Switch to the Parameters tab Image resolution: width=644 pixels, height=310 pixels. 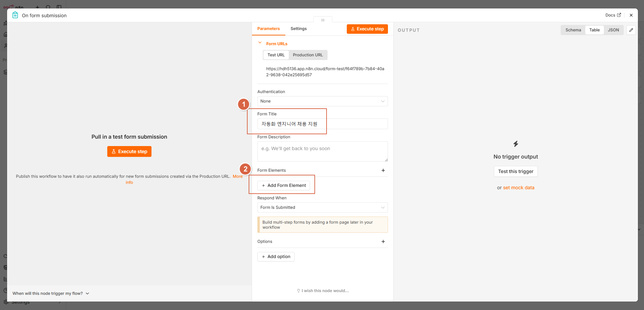pyautogui.click(x=269, y=29)
